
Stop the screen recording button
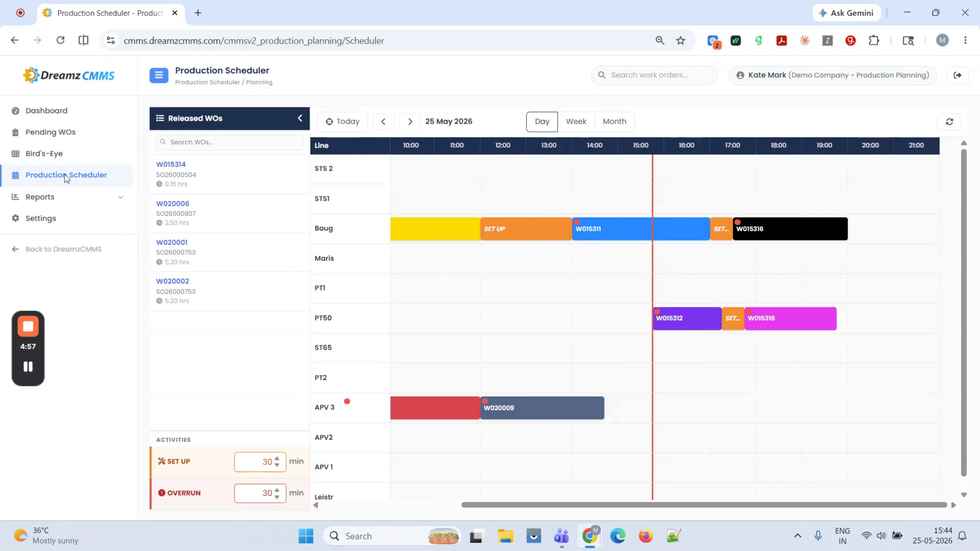click(28, 326)
